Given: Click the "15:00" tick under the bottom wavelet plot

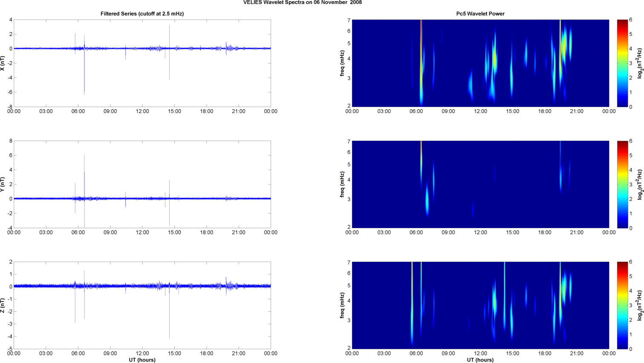Looking at the screenshot, I should point(513,354).
